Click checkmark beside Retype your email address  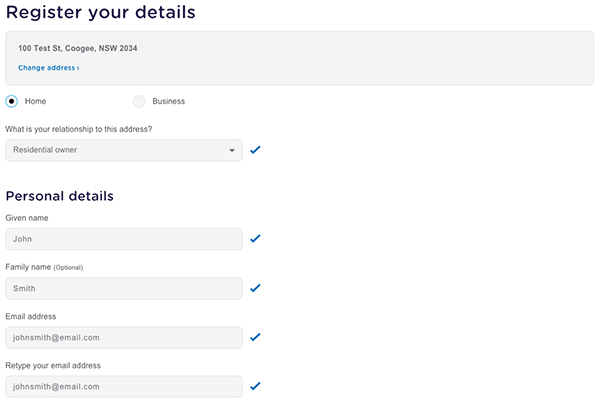click(255, 386)
